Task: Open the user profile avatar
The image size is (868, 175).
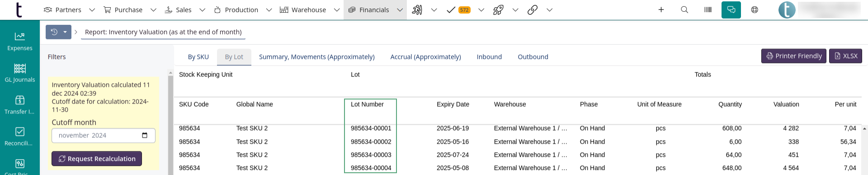Action: (787, 10)
